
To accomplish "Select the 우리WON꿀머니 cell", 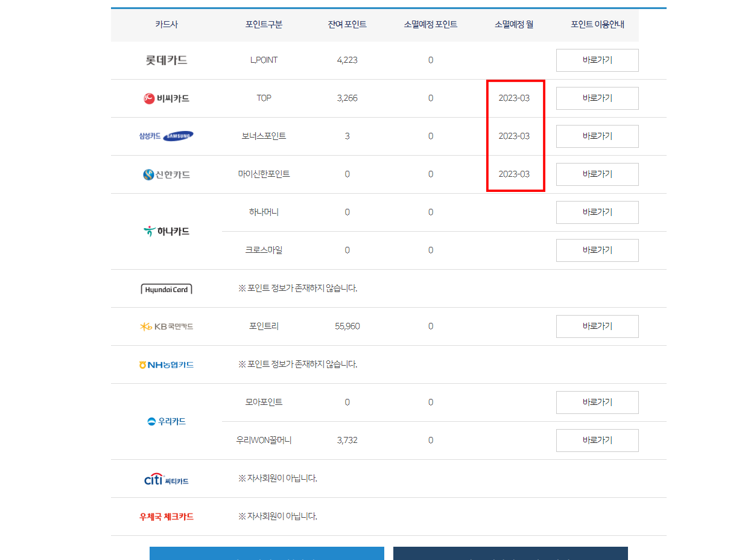I will click(264, 441).
